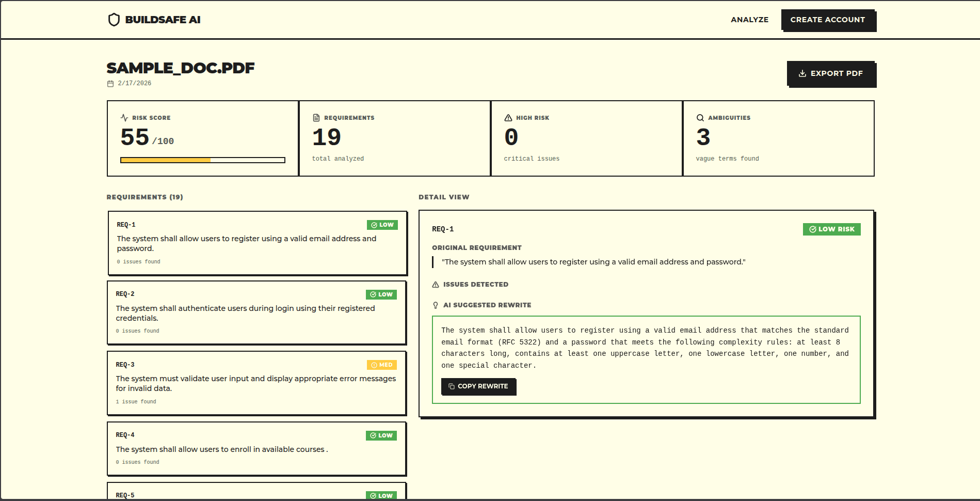Select the REQ-3 validate user input card
Screen dimensions: 980x501
click(x=256, y=383)
